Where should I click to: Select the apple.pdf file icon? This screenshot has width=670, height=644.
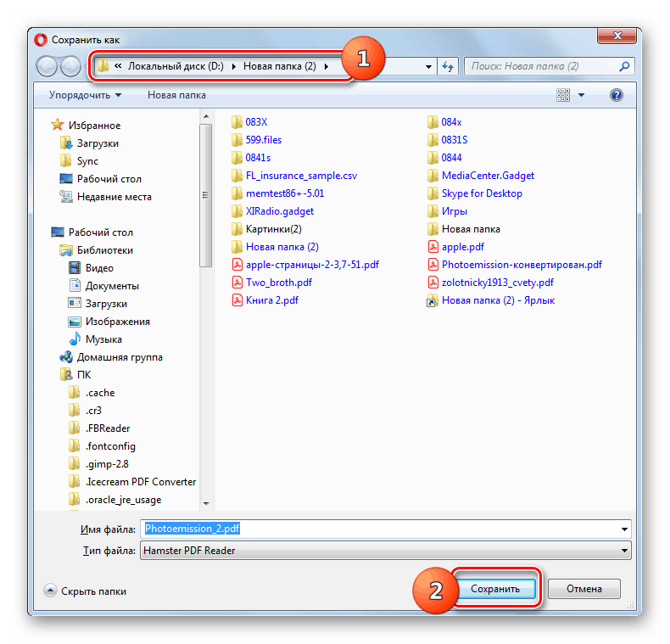pos(433,247)
